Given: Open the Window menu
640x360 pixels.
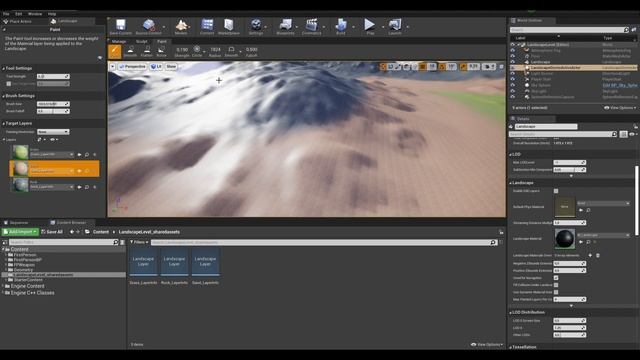Looking at the screenshot, I should pyautogui.click(x=35, y=14).
